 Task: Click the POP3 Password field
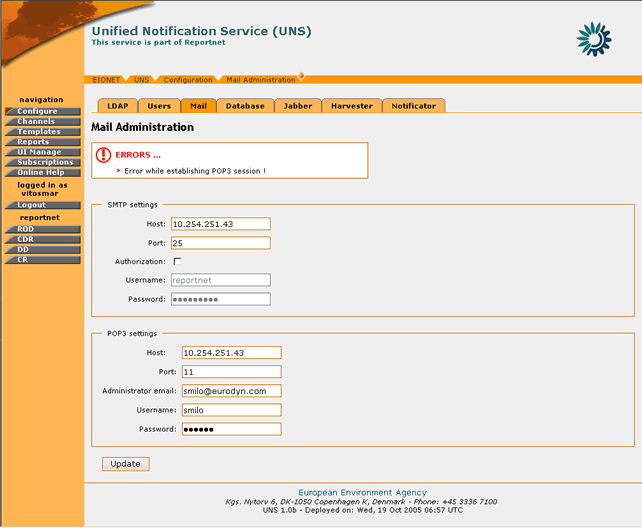(231, 429)
